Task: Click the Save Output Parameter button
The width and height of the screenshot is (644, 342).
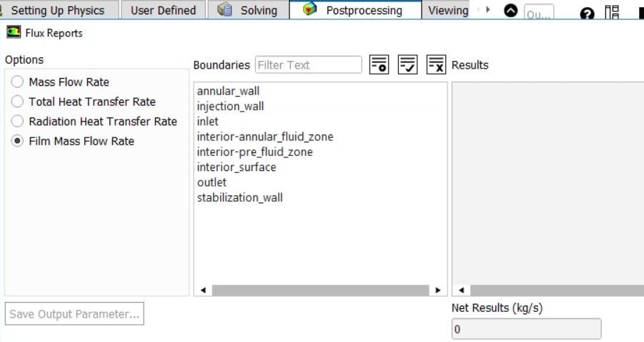Action: pos(74,314)
